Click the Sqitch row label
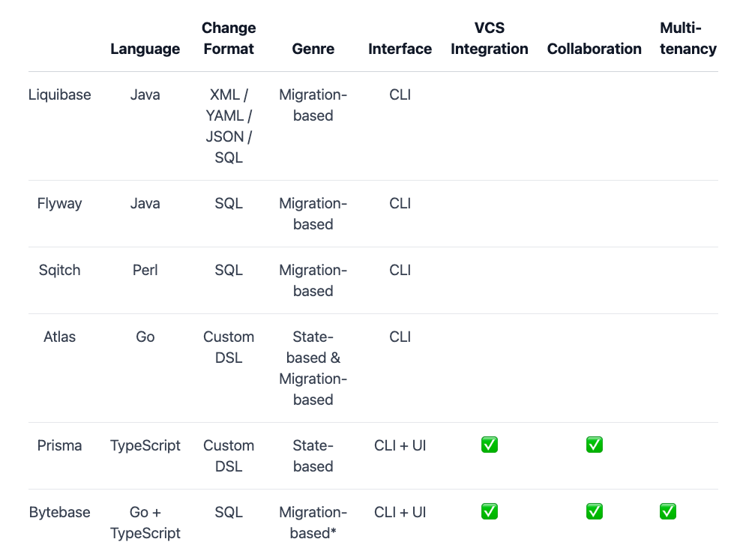Viewport: 749px width, 560px height. pos(60,270)
